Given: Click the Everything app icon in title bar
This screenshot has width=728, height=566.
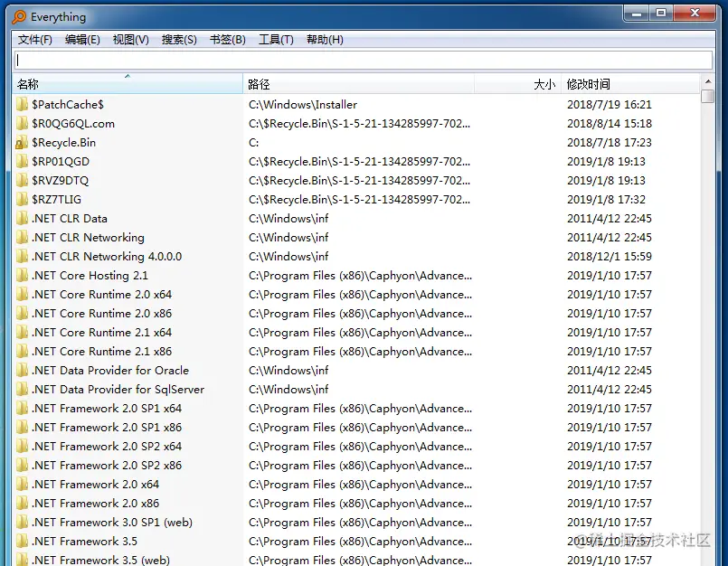Looking at the screenshot, I should 19,16.
